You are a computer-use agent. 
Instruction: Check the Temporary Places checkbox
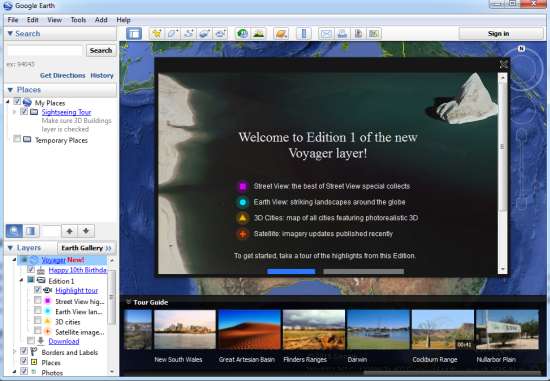pos(17,139)
